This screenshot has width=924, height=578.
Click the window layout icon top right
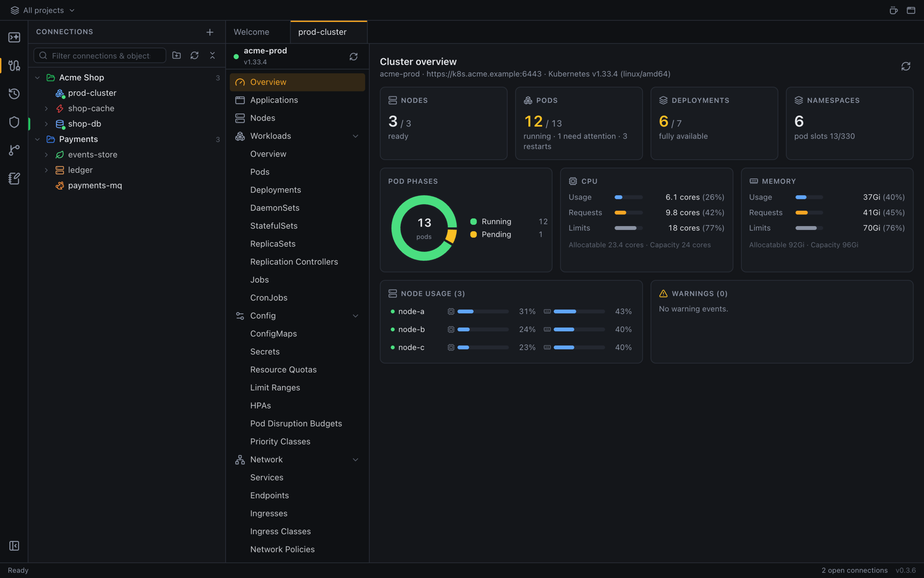(x=911, y=10)
